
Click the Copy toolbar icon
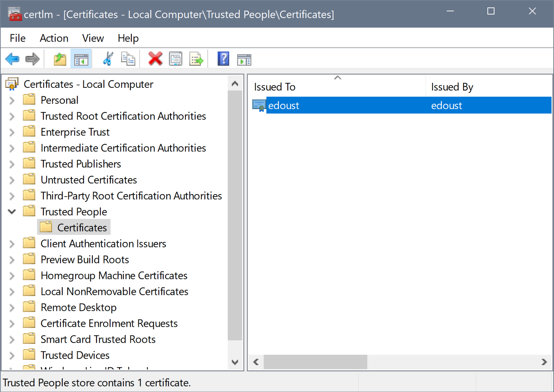(x=128, y=59)
